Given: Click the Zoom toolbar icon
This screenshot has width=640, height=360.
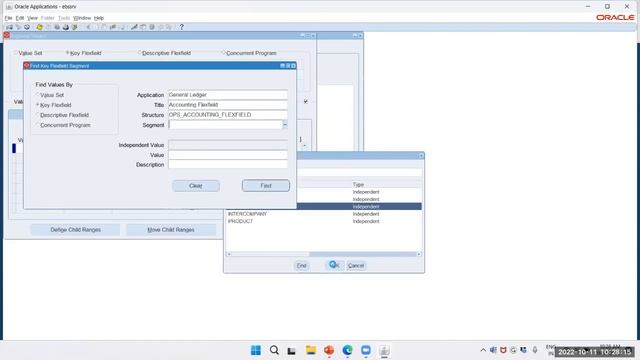Looking at the screenshot, I should 143,27.
